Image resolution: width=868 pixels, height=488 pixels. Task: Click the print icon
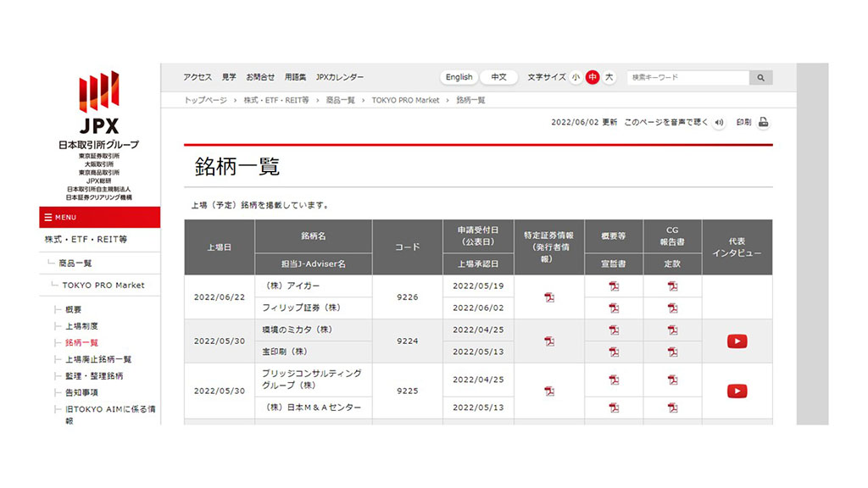click(x=764, y=122)
